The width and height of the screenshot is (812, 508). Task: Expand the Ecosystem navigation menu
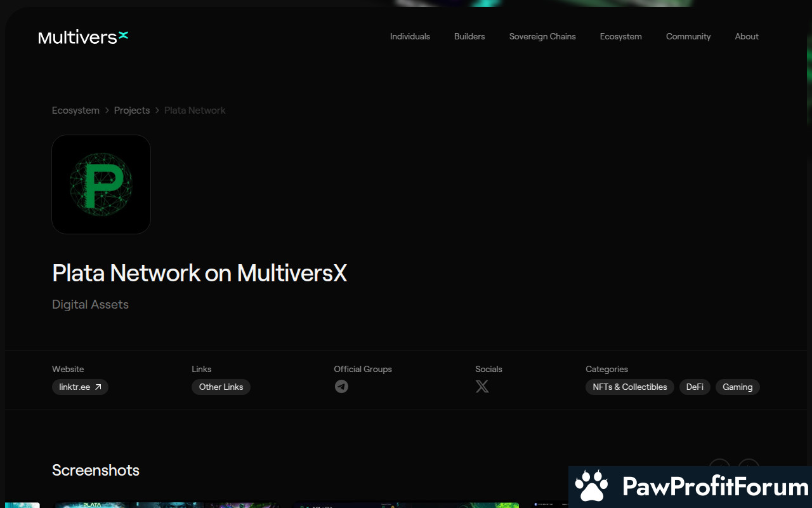(x=620, y=37)
